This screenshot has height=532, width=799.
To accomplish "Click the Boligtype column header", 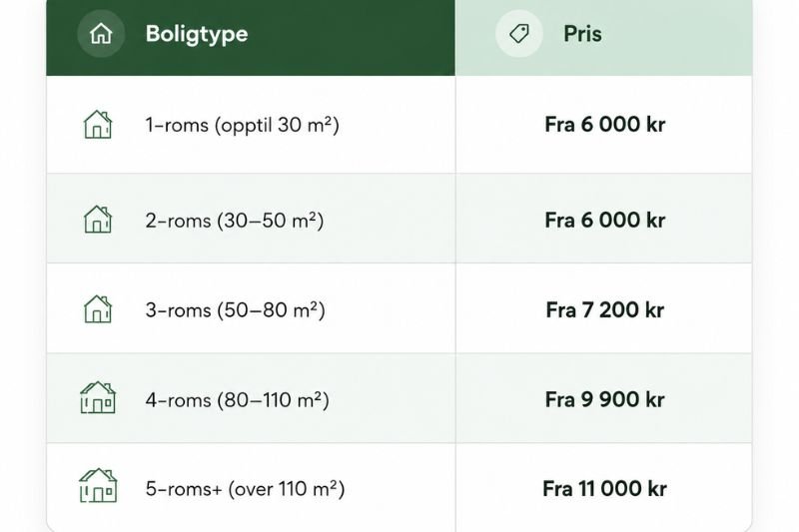I will coord(197,34).
